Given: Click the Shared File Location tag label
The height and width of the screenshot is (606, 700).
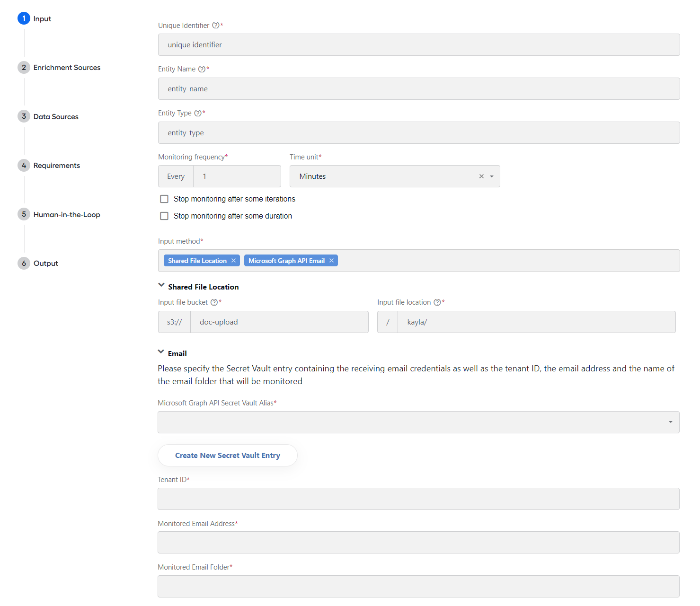Looking at the screenshot, I should [197, 261].
